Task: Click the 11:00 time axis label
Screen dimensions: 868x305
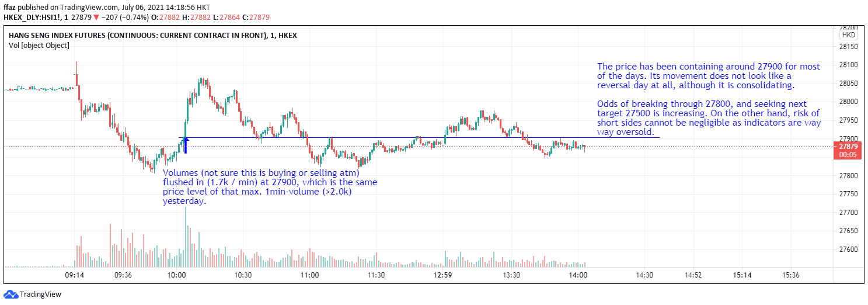Action: [x=309, y=275]
